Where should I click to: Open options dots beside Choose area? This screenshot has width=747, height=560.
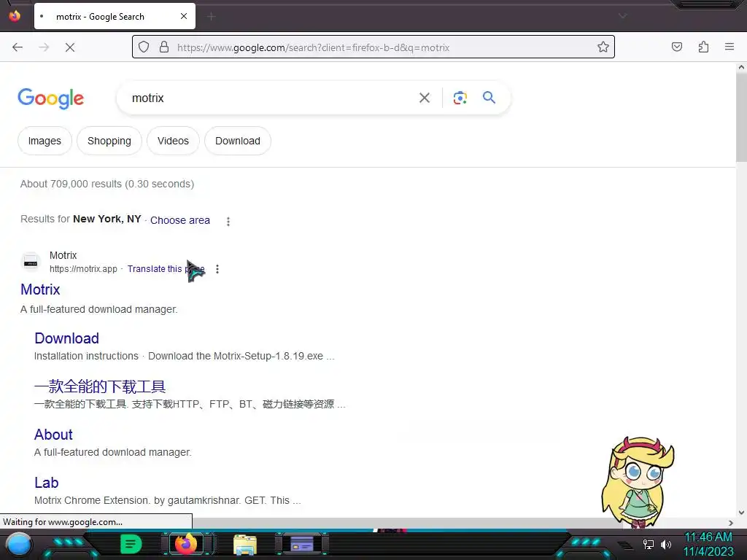[x=228, y=222]
